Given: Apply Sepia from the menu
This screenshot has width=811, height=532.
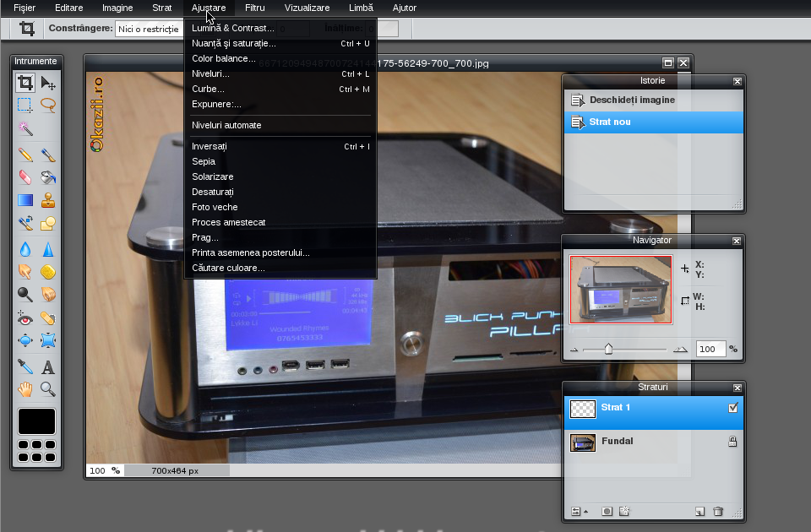Looking at the screenshot, I should 280,161.
